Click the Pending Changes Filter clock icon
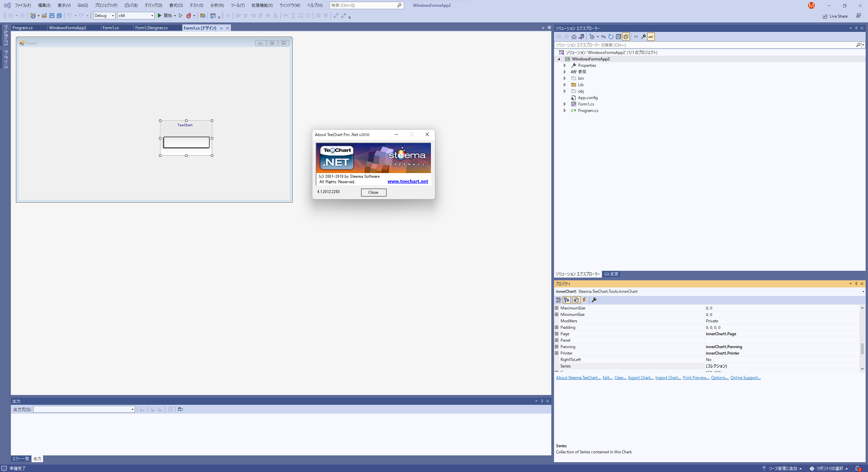The width and height of the screenshot is (868, 472). [x=592, y=37]
